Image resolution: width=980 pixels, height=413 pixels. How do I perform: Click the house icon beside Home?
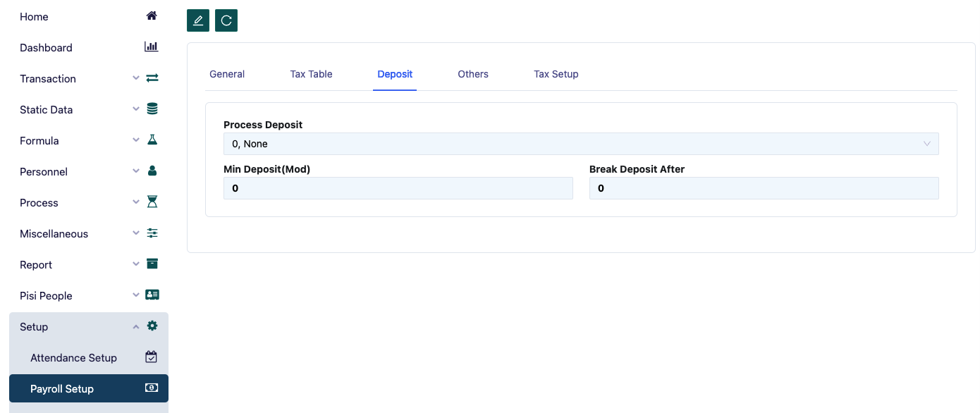tap(152, 16)
